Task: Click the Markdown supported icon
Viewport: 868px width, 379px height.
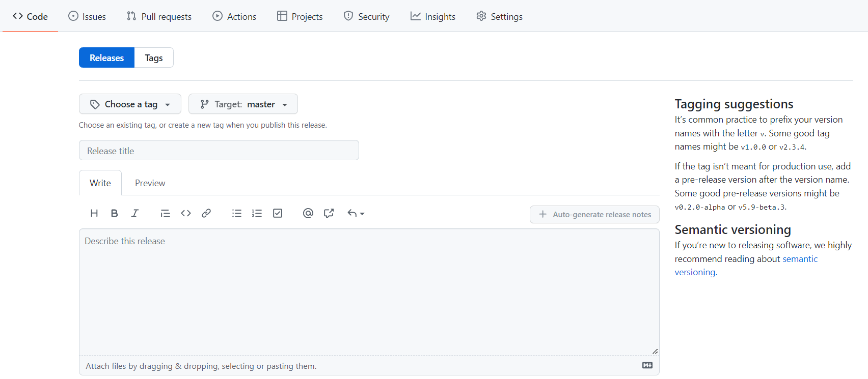Action: pyautogui.click(x=647, y=365)
